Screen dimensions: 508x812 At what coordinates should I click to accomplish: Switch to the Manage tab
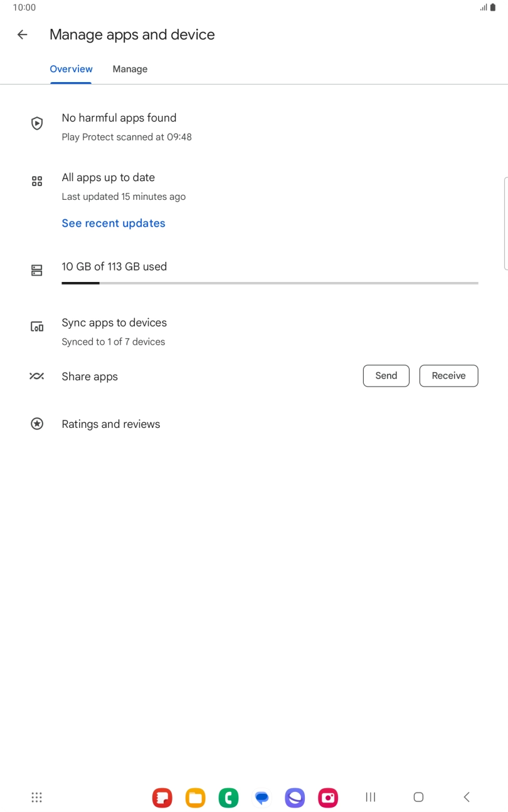click(x=130, y=70)
